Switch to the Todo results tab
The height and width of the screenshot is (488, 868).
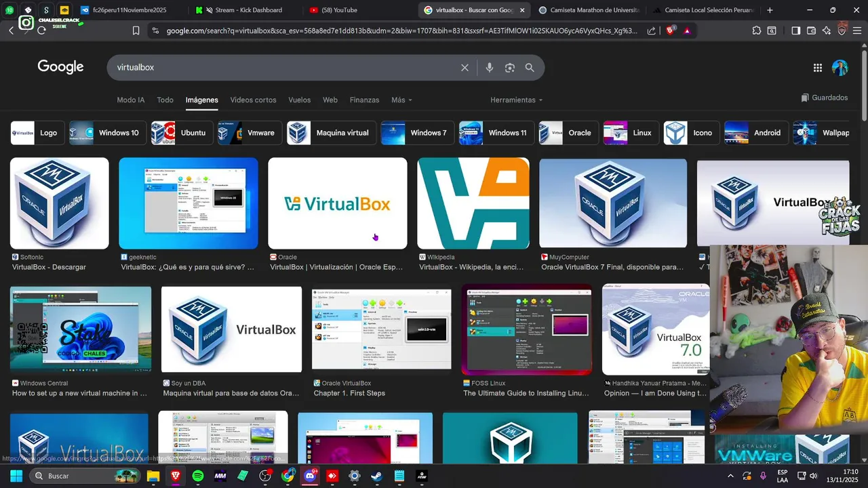[x=165, y=100]
